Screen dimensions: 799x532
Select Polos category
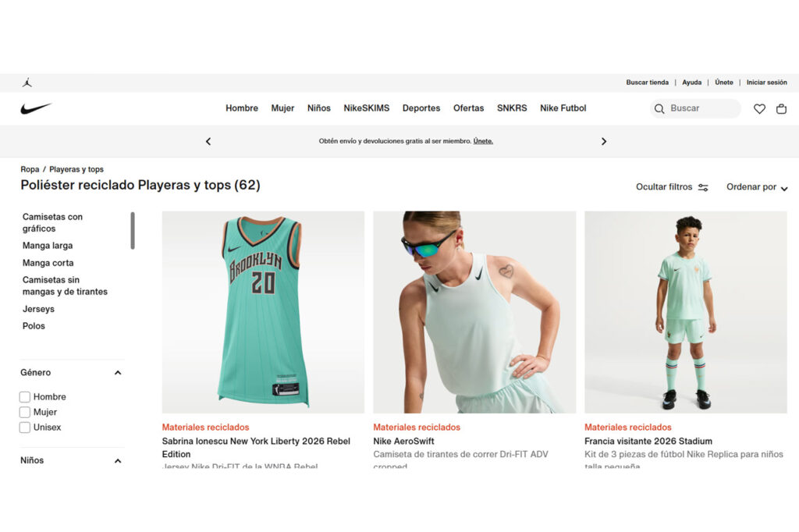click(34, 326)
